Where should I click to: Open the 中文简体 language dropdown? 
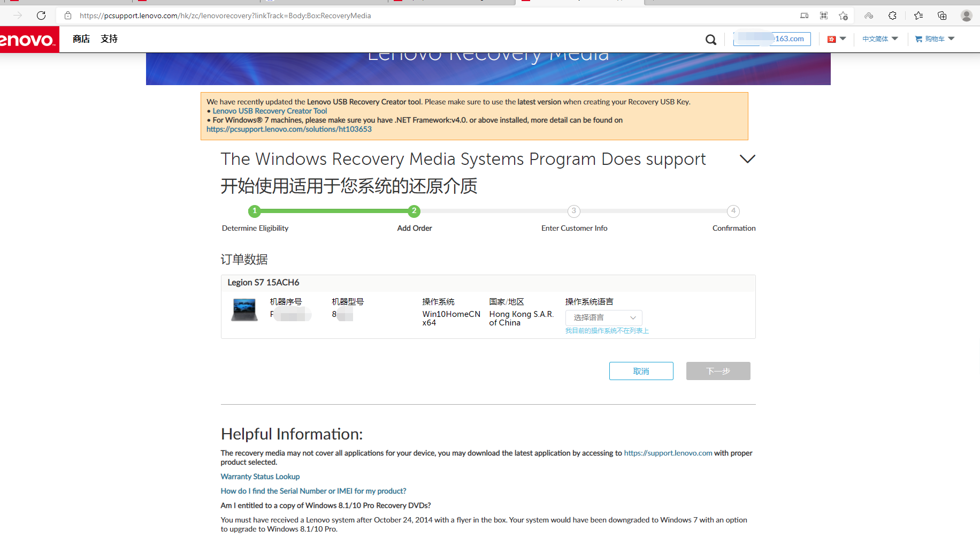click(x=880, y=39)
